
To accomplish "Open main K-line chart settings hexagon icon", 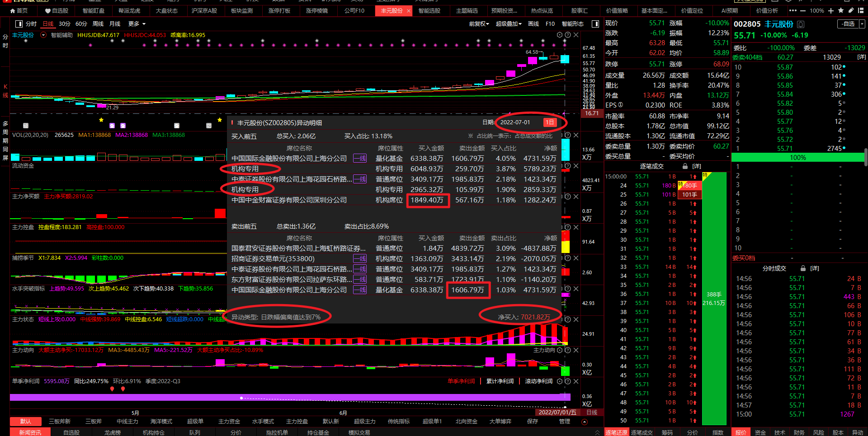I will click(560, 35).
